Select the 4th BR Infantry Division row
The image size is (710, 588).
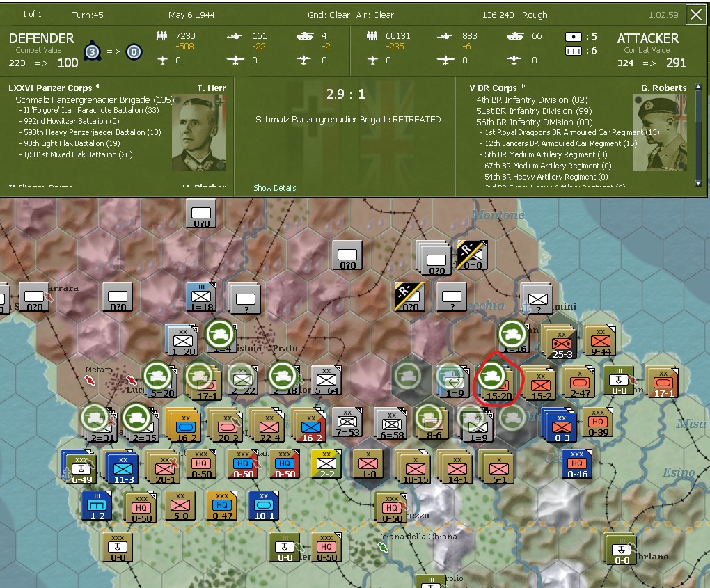coord(532,100)
